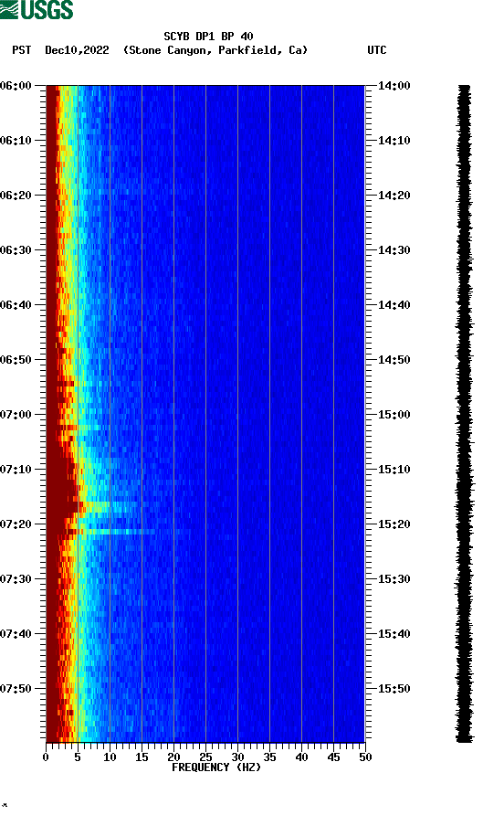Viewport: 504px width, 815px height.
Task: Click the USGS logo
Action: pos(37,10)
